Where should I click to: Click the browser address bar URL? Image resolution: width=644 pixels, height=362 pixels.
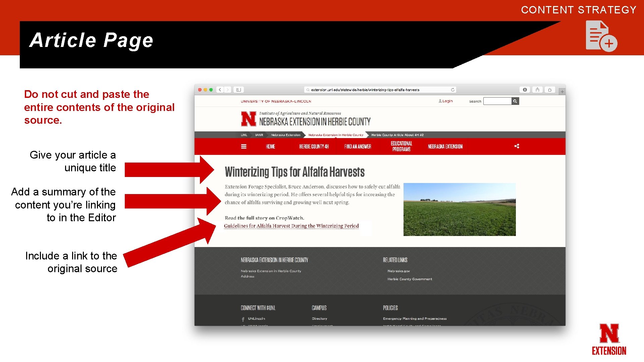point(365,90)
